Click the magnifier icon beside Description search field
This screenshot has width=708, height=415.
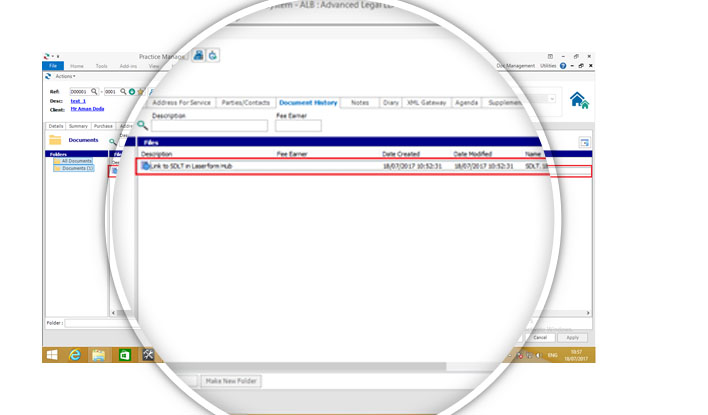[x=143, y=125]
